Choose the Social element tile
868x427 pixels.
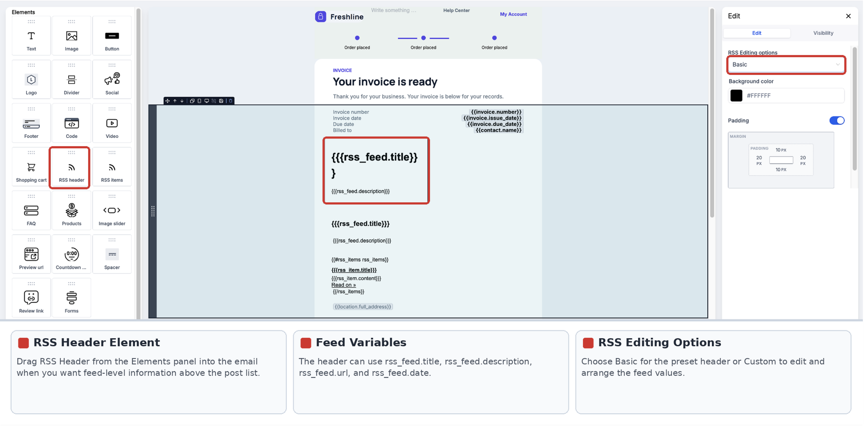[112, 80]
